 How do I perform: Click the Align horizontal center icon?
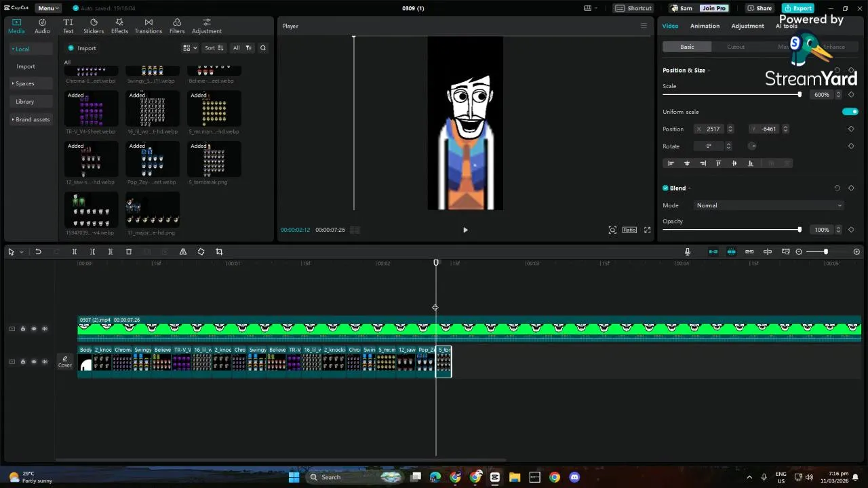click(x=687, y=163)
